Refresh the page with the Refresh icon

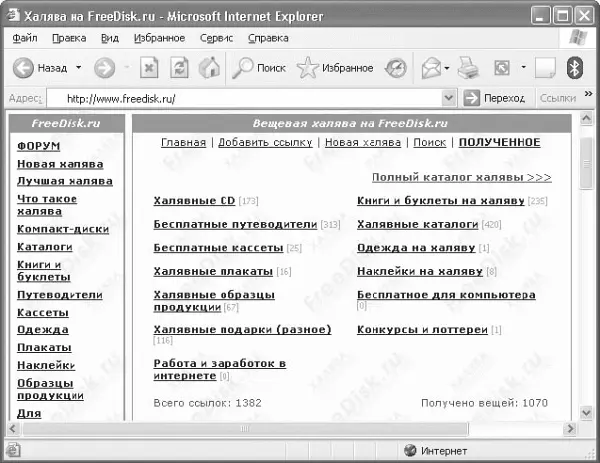tap(180, 68)
